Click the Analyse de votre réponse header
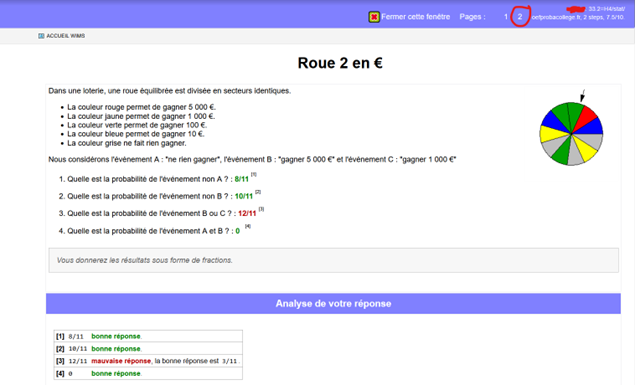Screen dimensions: 635x385 [x=333, y=304]
